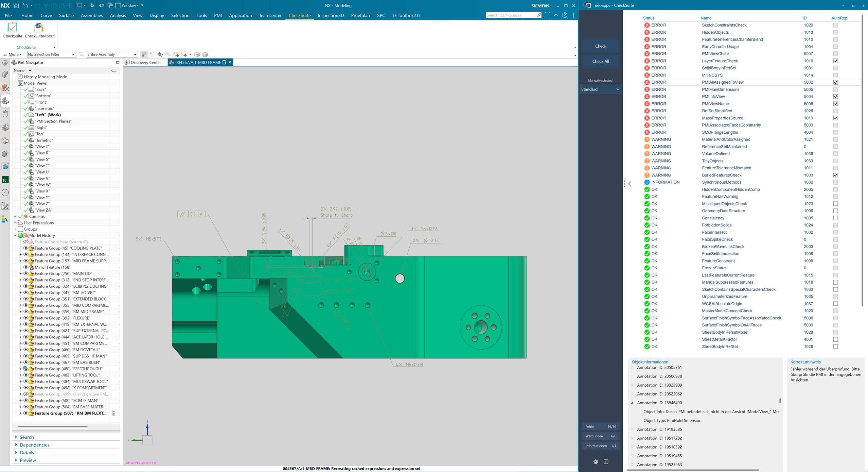Image resolution: width=868 pixels, height=472 pixels.
Task: Open the CheckSuiteAbout info icon
Action: pos(39,27)
